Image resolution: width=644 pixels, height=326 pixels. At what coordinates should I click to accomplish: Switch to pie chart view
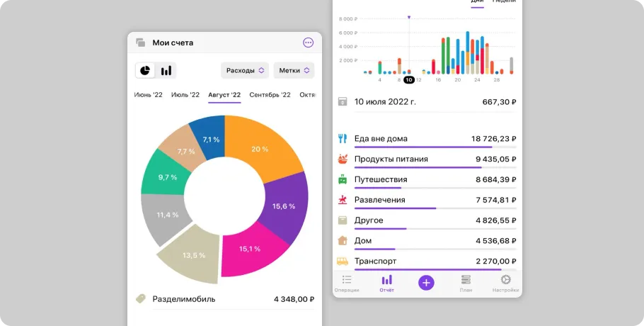click(x=146, y=70)
